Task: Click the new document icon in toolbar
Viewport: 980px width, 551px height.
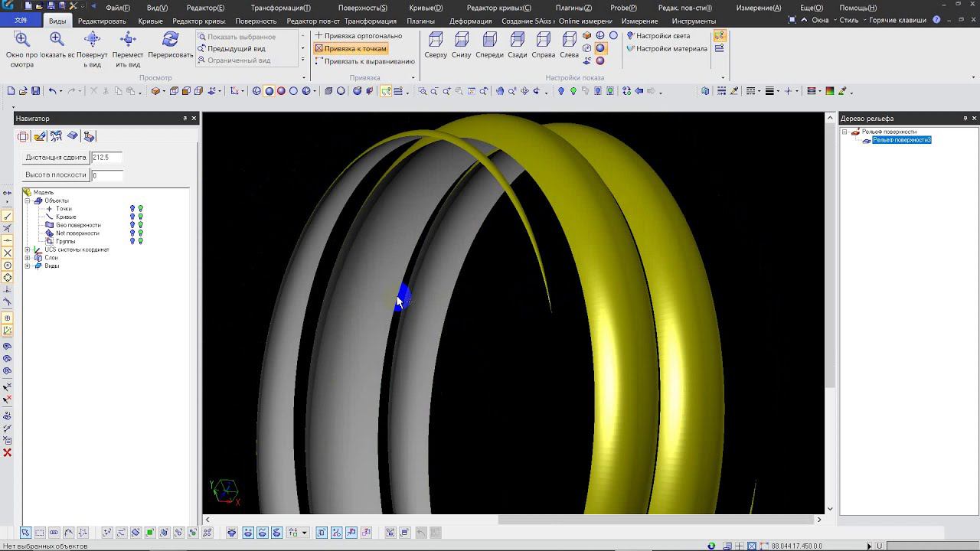Action: click(x=11, y=91)
